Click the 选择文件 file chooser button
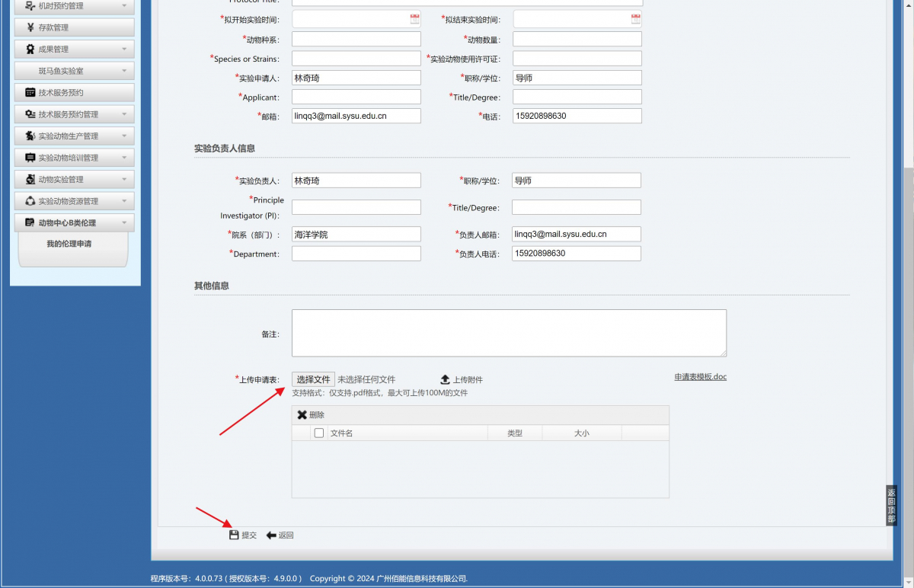The image size is (914, 588). [x=313, y=379]
